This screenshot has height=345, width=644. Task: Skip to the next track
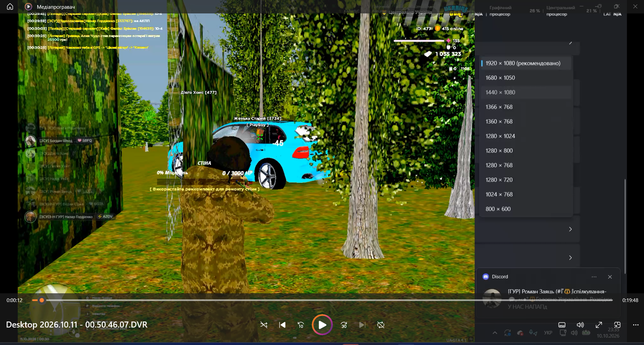[x=362, y=325]
